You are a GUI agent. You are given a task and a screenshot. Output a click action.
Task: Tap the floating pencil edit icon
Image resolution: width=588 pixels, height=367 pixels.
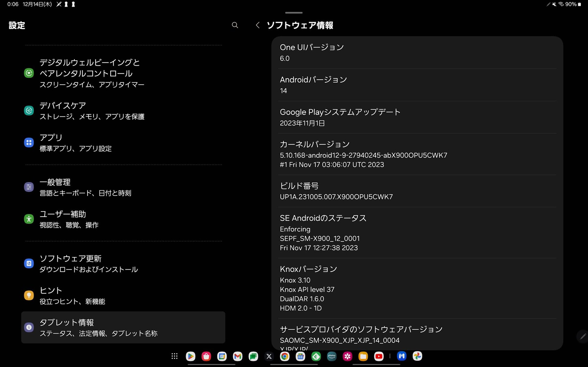click(582, 336)
